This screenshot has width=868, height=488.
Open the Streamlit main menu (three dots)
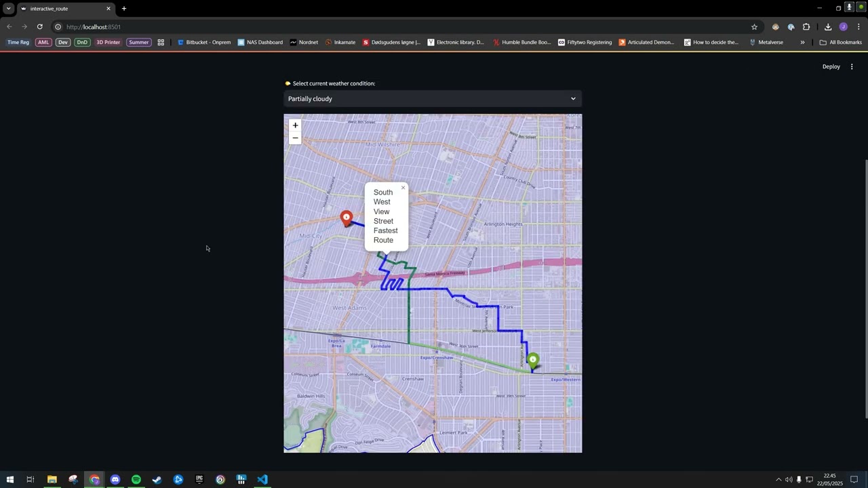(x=852, y=66)
